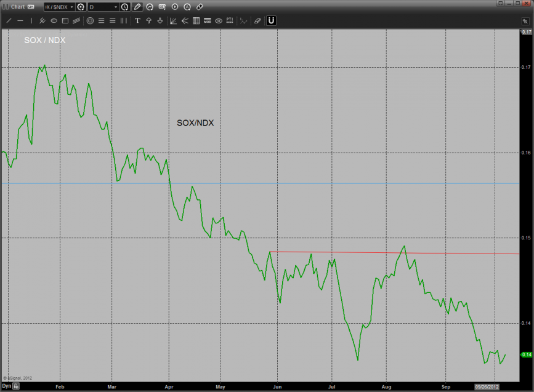Viewport: 534px width, 392px height.
Task: Select the text annotation tool
Action: 137,20
